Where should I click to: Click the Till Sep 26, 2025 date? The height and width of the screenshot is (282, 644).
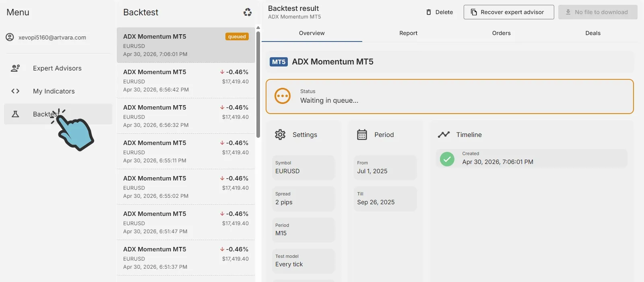pyautogui.click(x=385, y=199)
